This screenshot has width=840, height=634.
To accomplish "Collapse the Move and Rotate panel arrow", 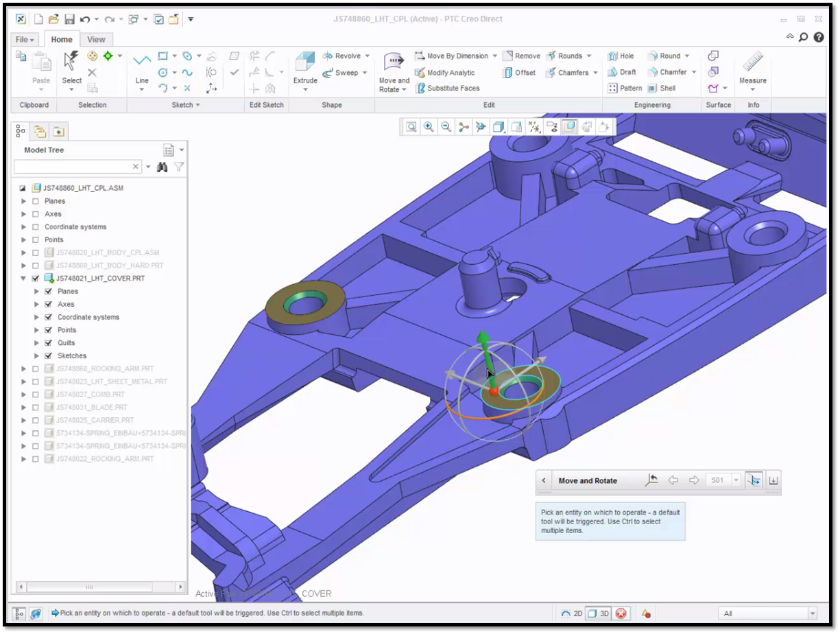I will (x=544, y=481).
